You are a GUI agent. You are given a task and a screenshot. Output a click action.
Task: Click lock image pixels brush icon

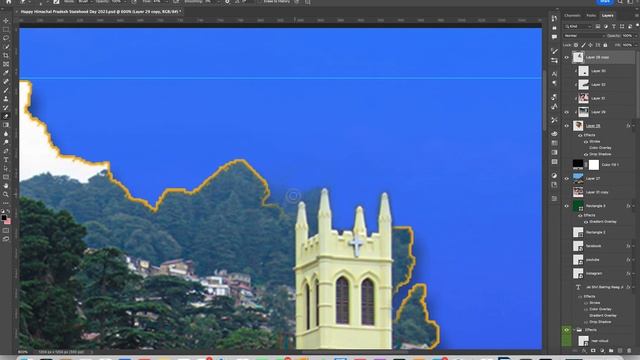coord(583,45)
